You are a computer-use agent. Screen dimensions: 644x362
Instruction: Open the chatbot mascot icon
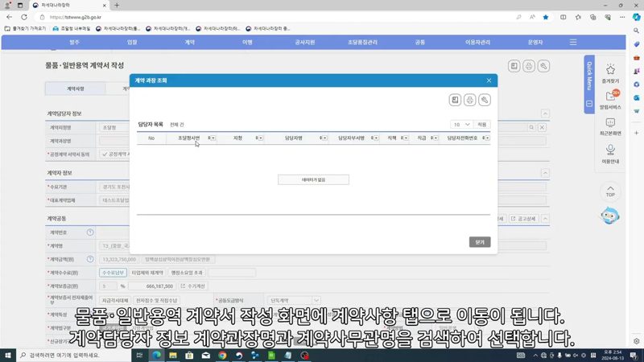click(609, 216)
